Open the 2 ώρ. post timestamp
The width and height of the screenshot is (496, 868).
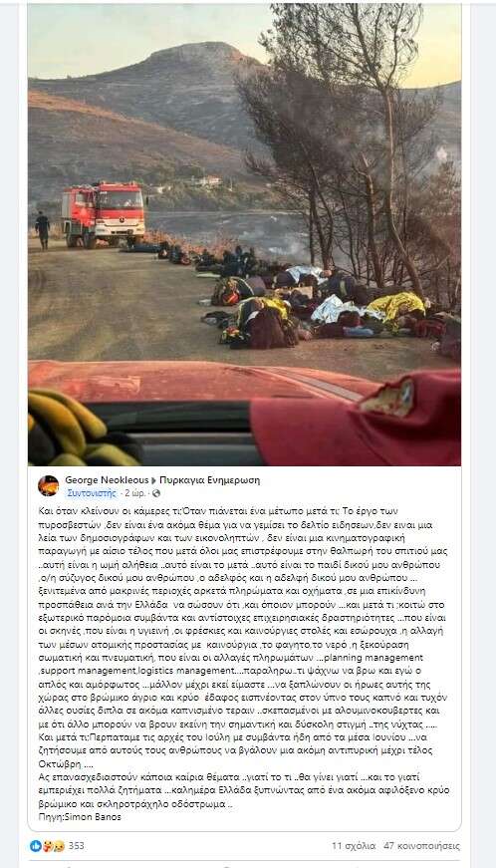point(135,492)
